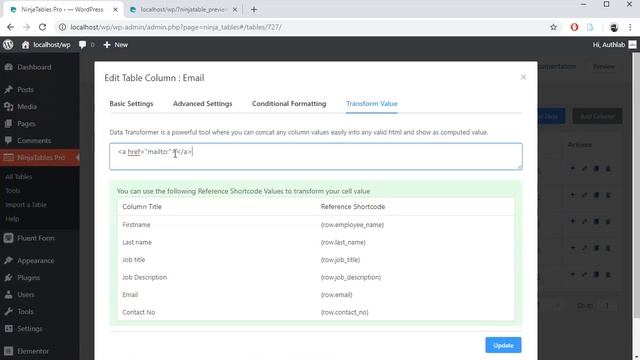Click the Preview button behind the dialog
This screenshot has width=640, height=360.
pyautogui.click(x=604, y=67)
